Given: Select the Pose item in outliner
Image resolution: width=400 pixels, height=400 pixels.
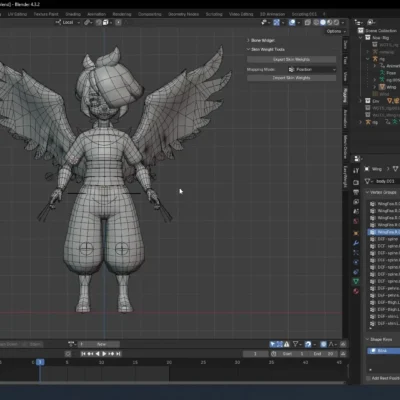Looking at the screenshot, I should click(x=391, y=73).
